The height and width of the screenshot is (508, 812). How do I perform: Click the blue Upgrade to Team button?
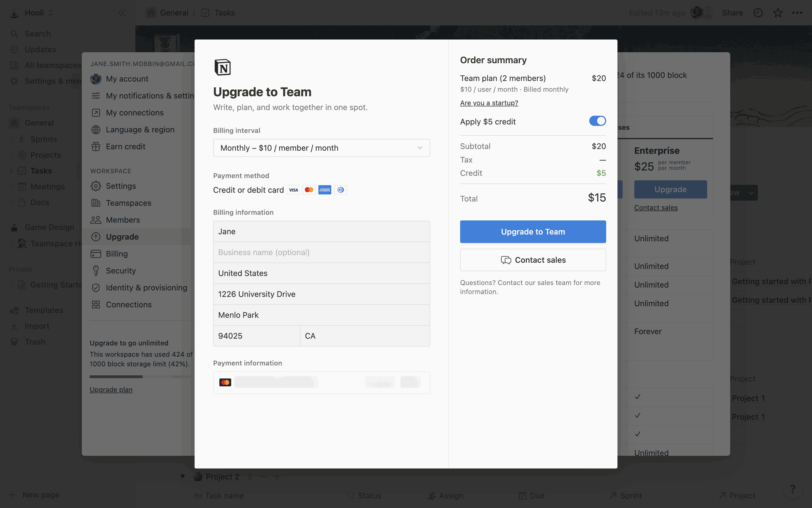[x=533, y=231]
